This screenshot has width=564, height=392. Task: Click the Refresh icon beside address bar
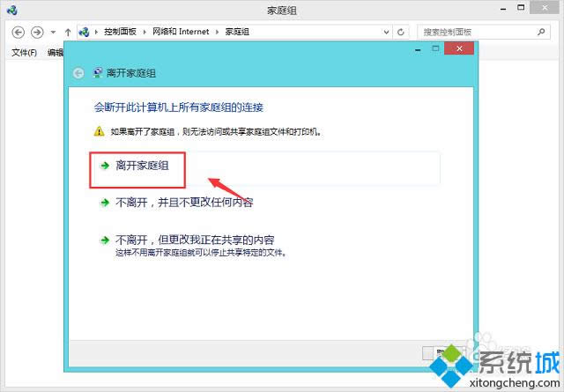tap(401, 32)
